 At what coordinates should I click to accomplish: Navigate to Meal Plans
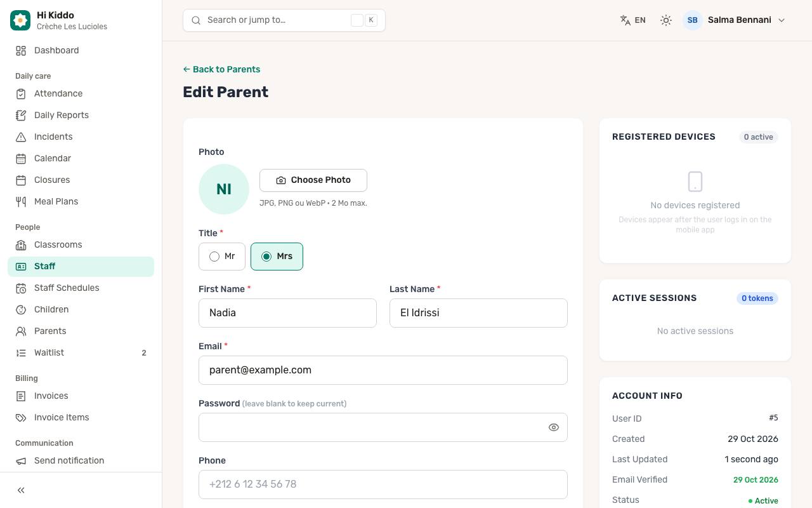click(x=81, y=202)
